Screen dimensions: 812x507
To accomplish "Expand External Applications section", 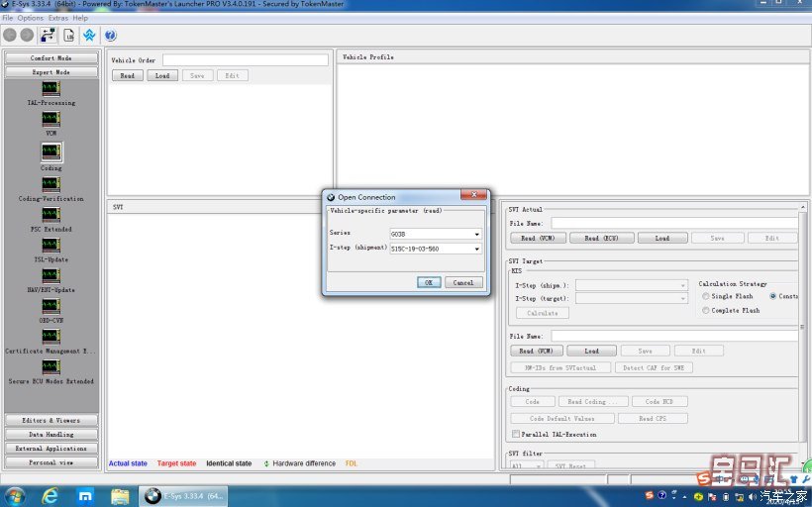I will [x=51, y=448].
